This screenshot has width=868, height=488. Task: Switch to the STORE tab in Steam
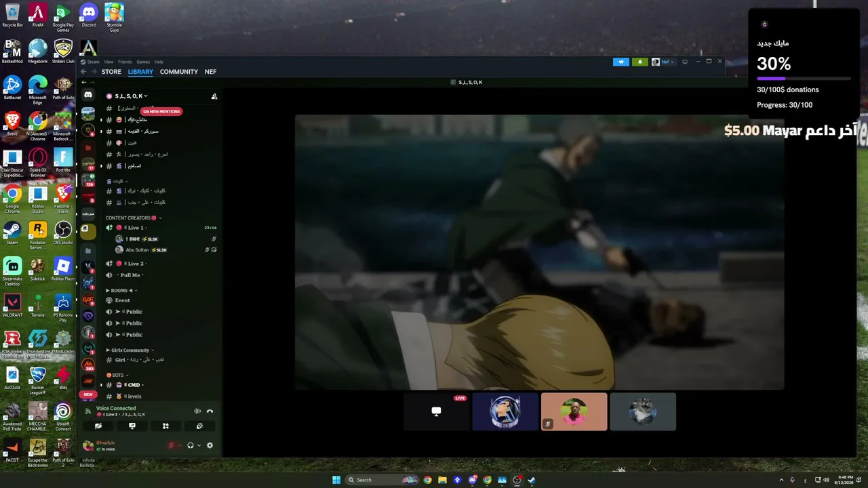[x=111, y=72]
